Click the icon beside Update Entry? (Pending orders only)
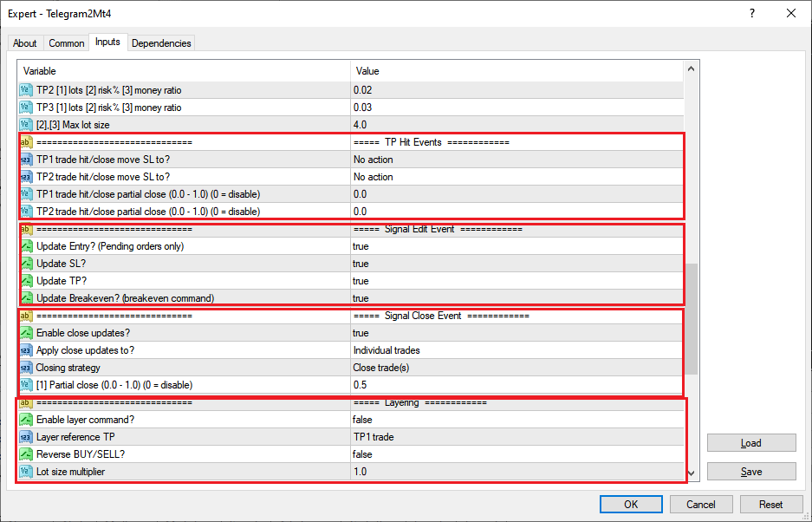812x522 pixels. point(26,246)
